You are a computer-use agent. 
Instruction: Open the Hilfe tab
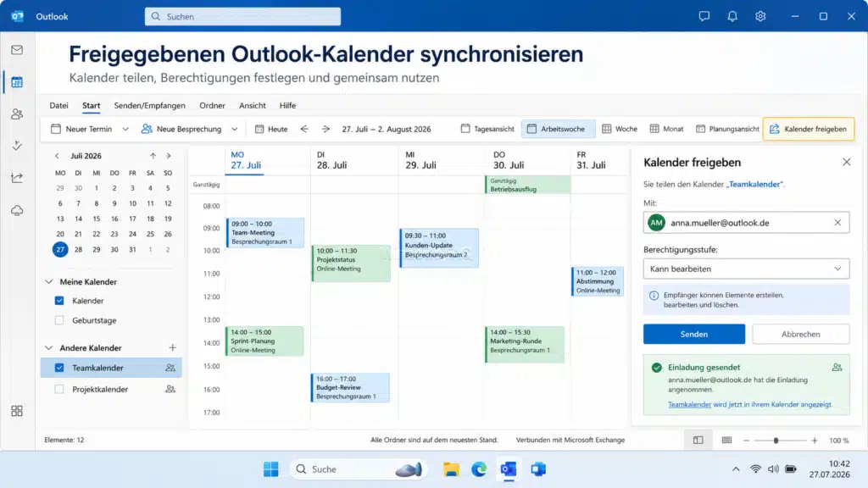tap(287, 105)
